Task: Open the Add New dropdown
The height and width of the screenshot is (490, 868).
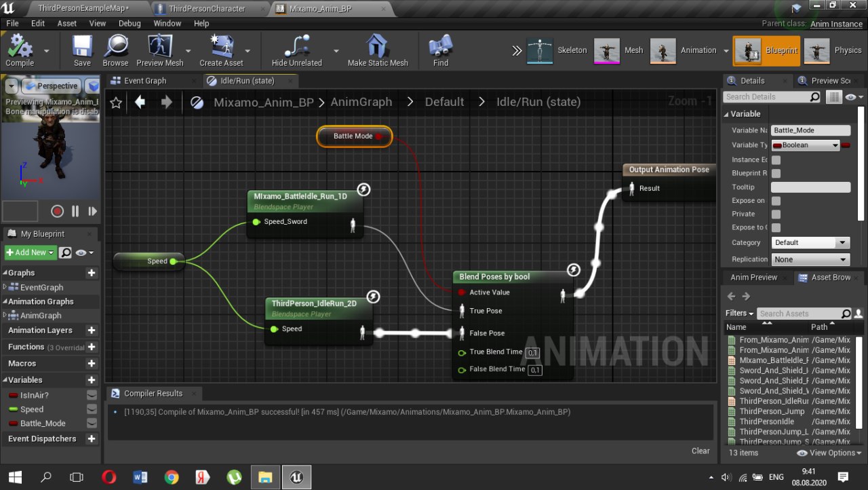Action: pos(30,252)
